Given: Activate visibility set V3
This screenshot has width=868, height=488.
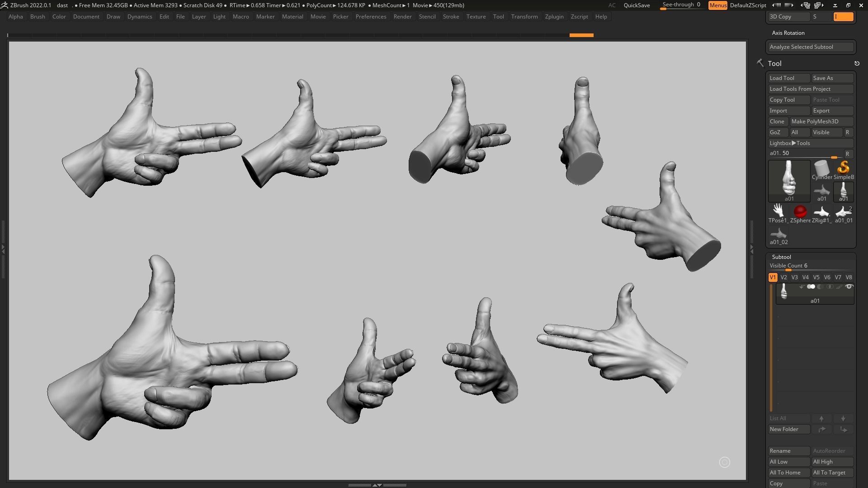Looking at the screenshot, I should pos(794,277).
